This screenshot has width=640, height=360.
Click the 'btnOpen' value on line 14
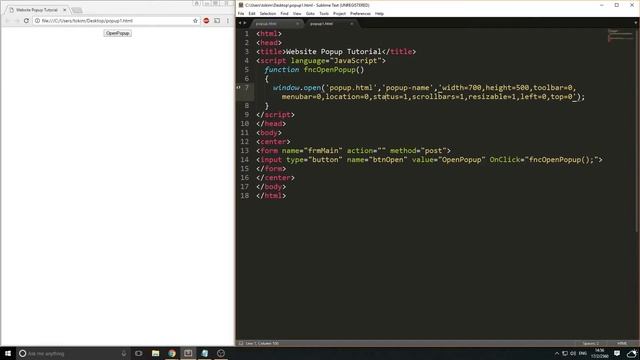pos(388,160)
